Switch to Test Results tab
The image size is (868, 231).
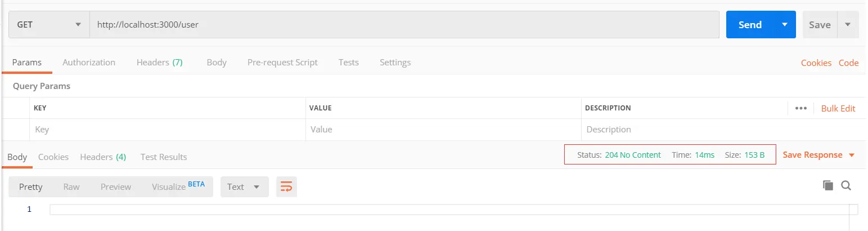point(164,157)
